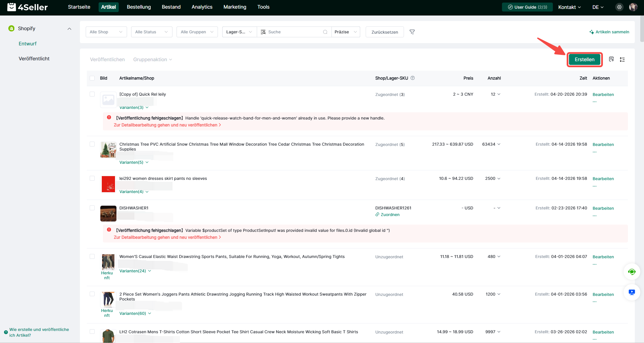Image resolution: width=644 pixels, height=343 pixels.
Task: Collapse the Shopify sidebar section
Action: tap(69, 29)
